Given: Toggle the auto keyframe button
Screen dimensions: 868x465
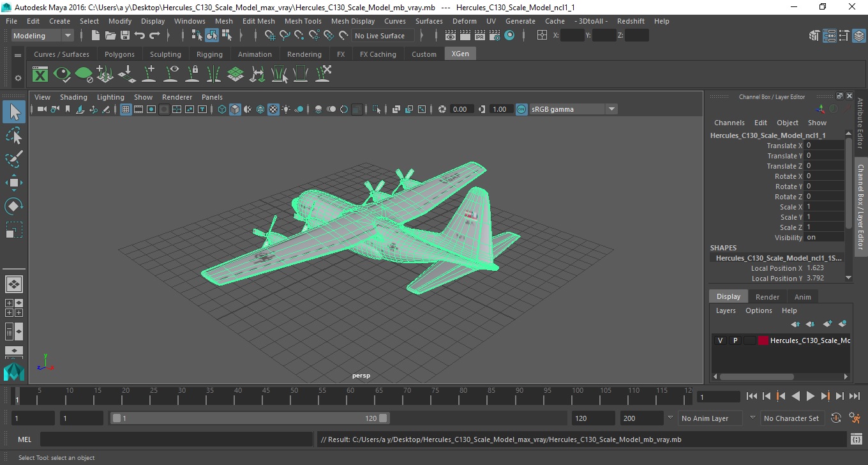Looking at the screenshot, I should [x=836, y=418].
